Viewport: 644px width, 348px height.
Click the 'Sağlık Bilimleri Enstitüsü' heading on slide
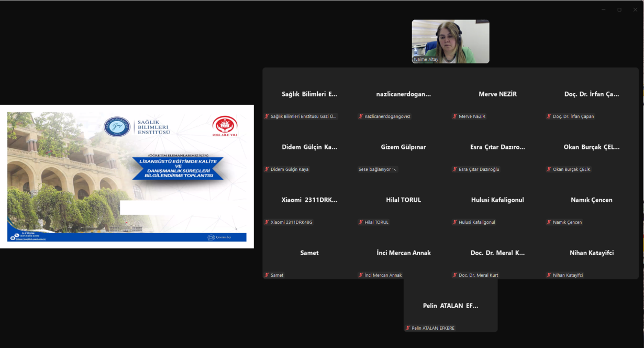point(153,127)
